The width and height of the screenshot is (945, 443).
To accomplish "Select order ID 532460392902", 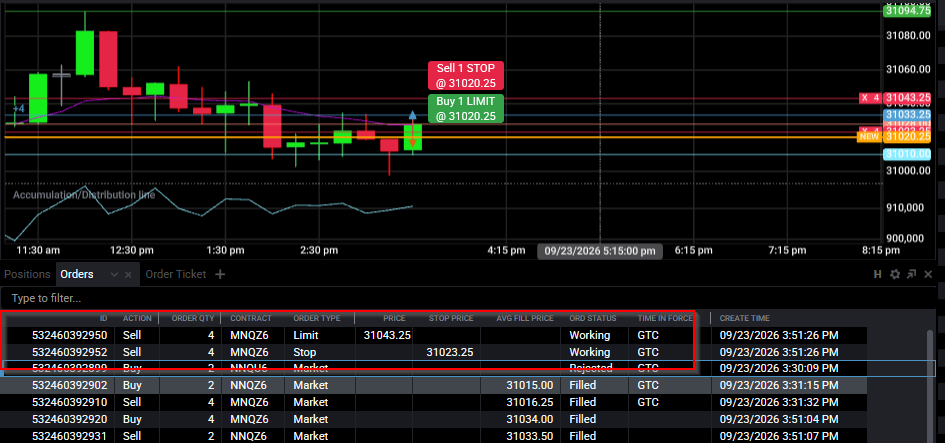I will coord(69,385).
